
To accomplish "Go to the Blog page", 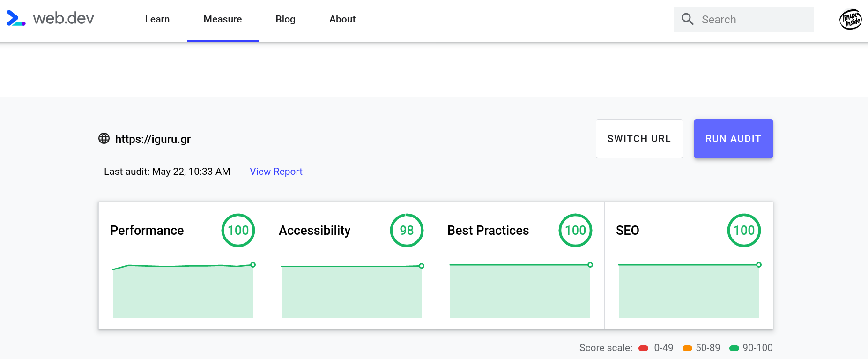I will pyautogui.click(x=286, y=19).
